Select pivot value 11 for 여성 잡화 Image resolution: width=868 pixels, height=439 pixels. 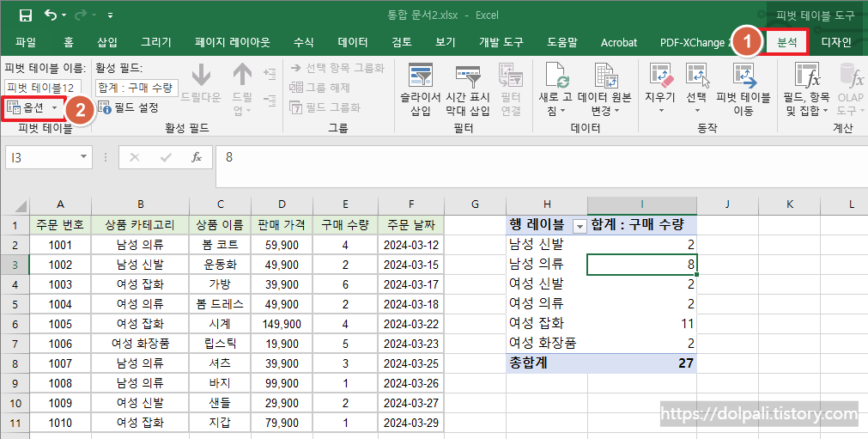642,324
